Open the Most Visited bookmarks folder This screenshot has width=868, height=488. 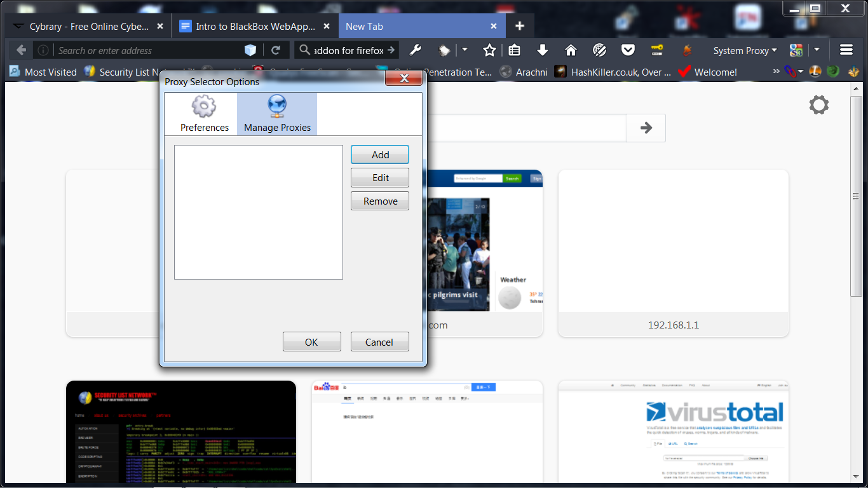point(43,72)
